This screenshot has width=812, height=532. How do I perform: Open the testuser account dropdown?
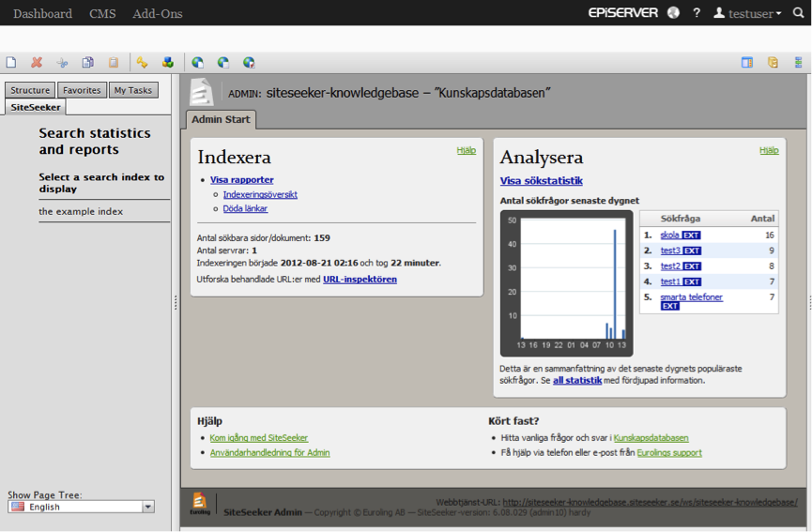click(x=747, y=13)
